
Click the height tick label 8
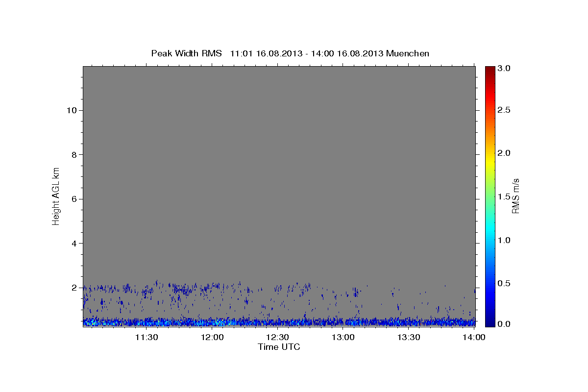[73, 155]
